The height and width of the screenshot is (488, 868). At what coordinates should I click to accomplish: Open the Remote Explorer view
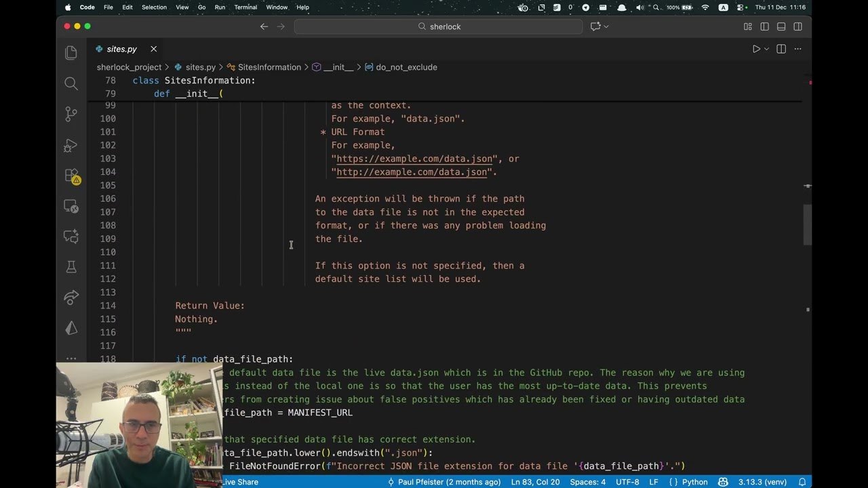coord(71,206)
